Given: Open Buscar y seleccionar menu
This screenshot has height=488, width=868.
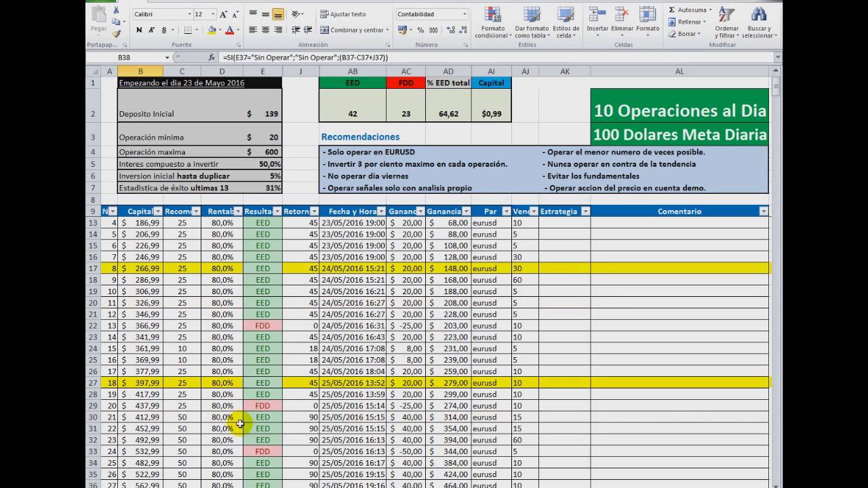Looking at the screenshot, I should (759, 22).
